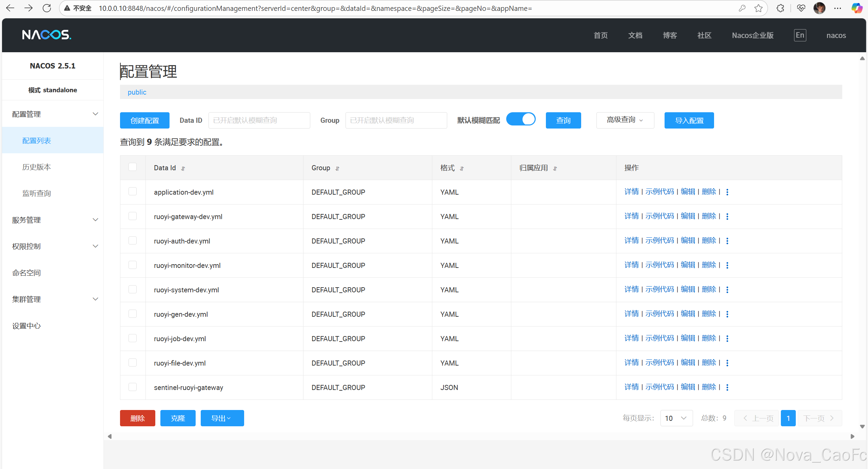
Task: Sort the table by Group column
Action: point(337,168)
